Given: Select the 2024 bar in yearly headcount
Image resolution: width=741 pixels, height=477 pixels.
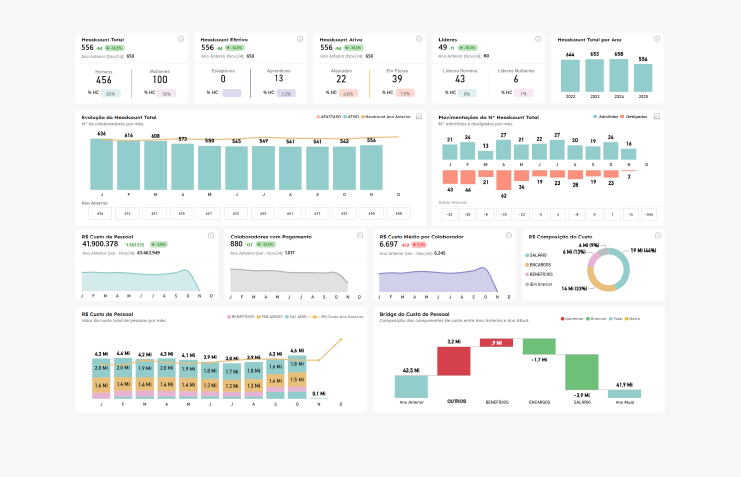Looking at the screenshot, I should 619,75.
